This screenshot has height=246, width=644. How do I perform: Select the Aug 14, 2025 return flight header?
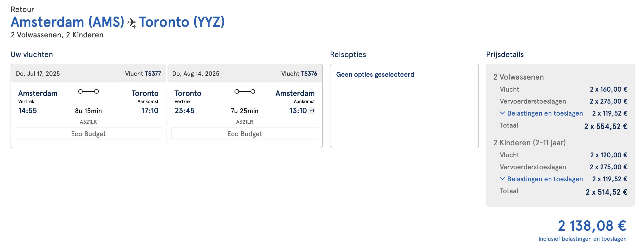pos(196,74)
